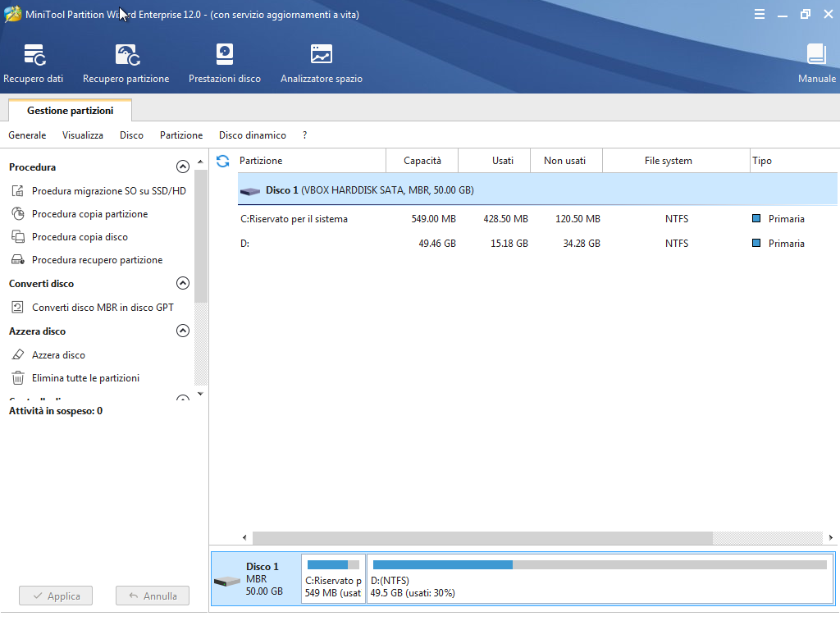This screenshot has width=840, height=630.
Task: Choose Azzera disco action
Action: click(58, 354)
